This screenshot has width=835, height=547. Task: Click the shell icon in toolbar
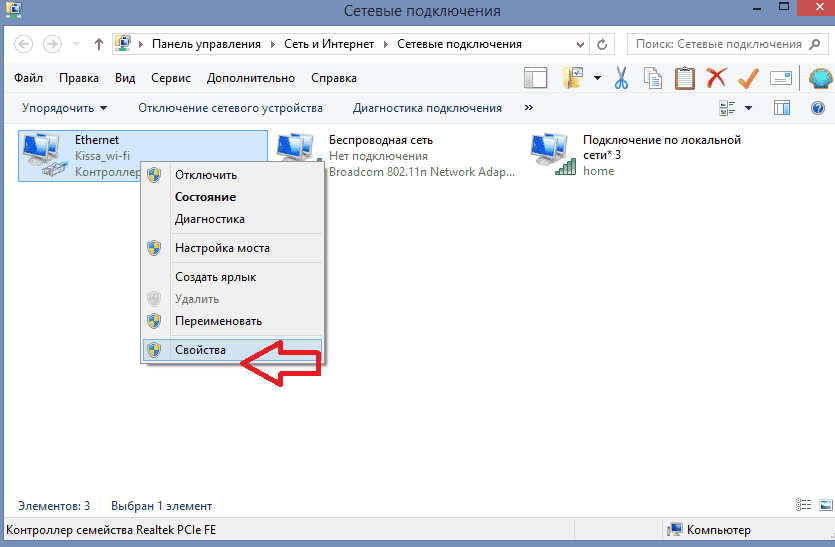point(821,78)
